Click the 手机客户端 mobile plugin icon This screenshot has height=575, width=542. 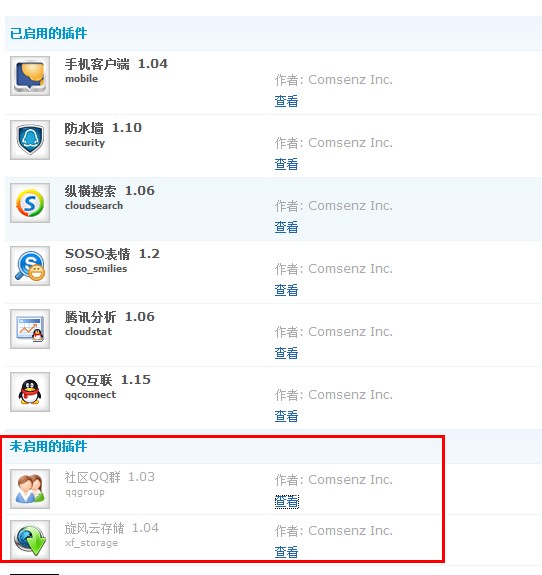pyautogui.click(x=30, y=76)
